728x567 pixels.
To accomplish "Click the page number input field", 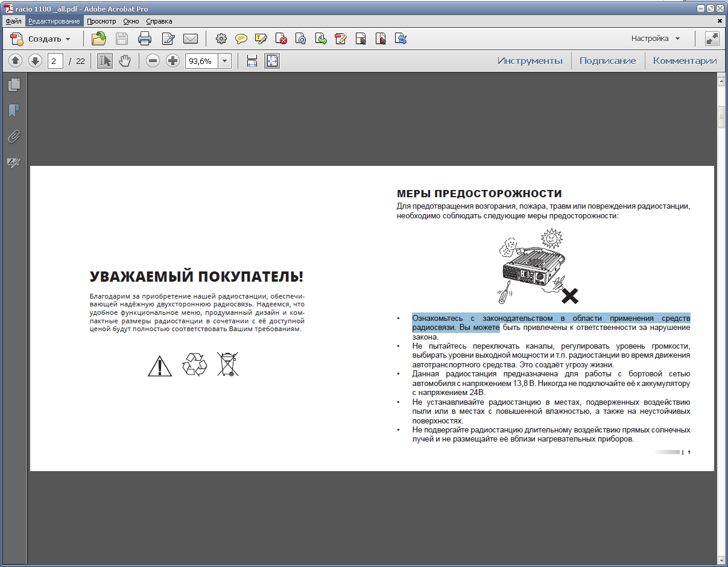I will click(x=55, y=61).
